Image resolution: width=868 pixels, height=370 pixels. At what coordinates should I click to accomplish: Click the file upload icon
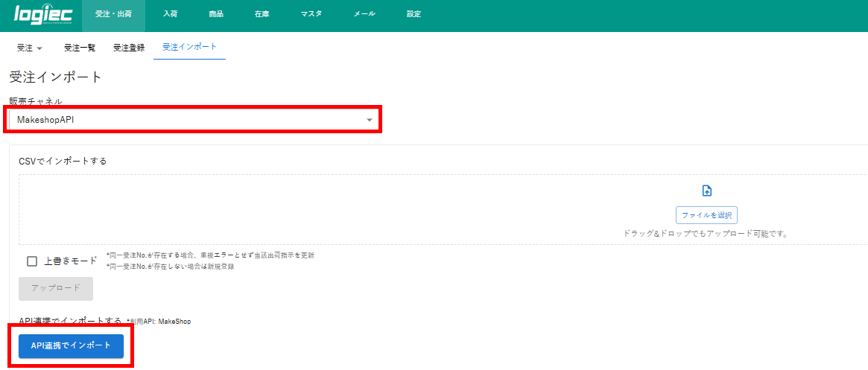coord(706,191)
